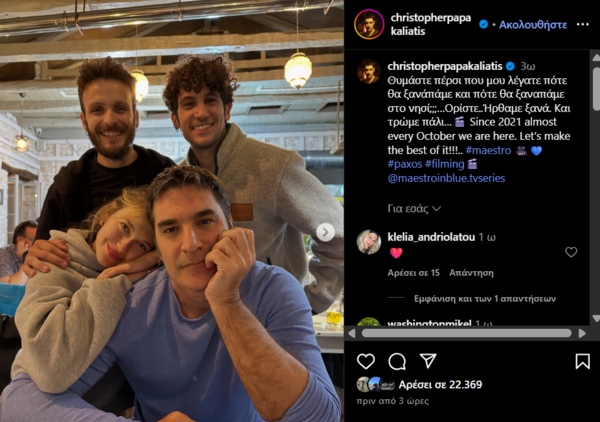This screenshot has width=600, height=422.
Task: Open the comment bubble icon
Action: pyautogui.click(x=397, y=361)
